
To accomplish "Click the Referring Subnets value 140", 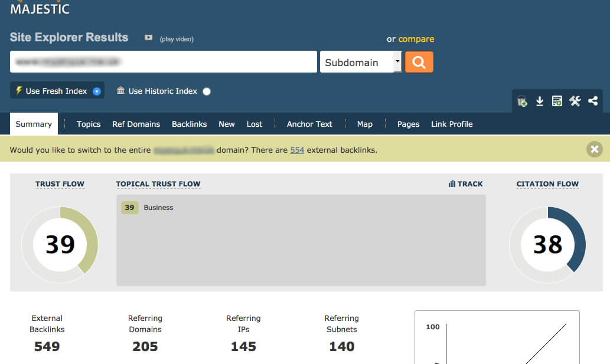I will [341, 346].
